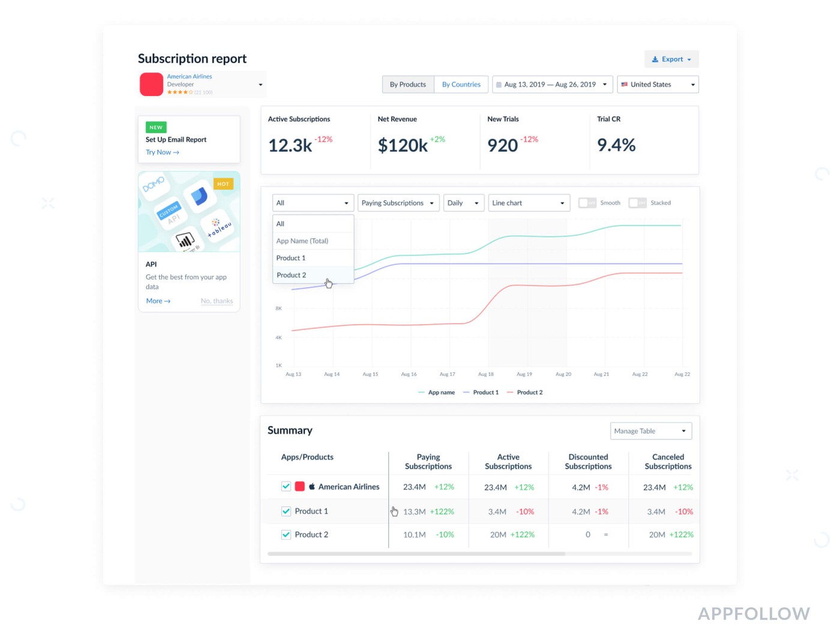Image resolution: width=840 pixels, height=635 pixels.
Task: Uncheck the Product 2 row checkbox
Action: [286, 535]
